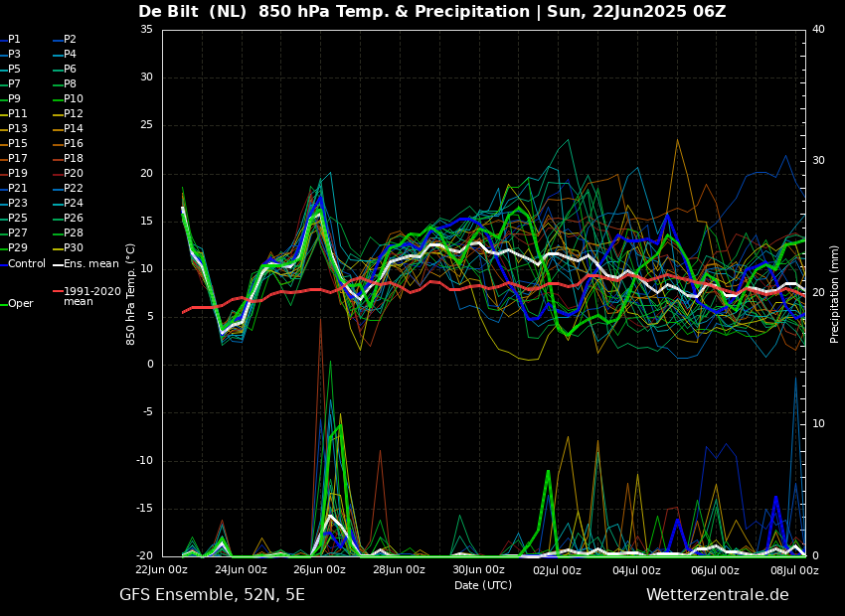Click the 850 hPa Temp. (°C) axis label
The width and height of the screenshot is (845, 616).
tap(130, 294)
